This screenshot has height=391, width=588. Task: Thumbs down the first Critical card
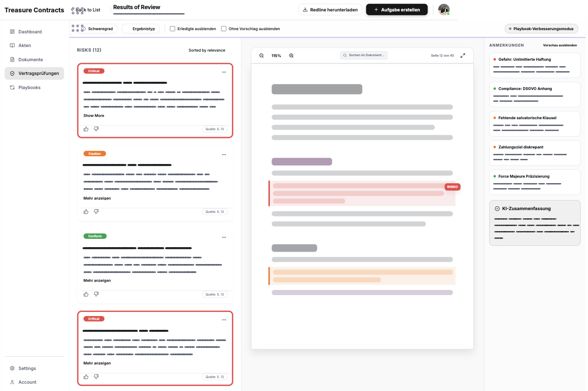(x=96, y=129)
